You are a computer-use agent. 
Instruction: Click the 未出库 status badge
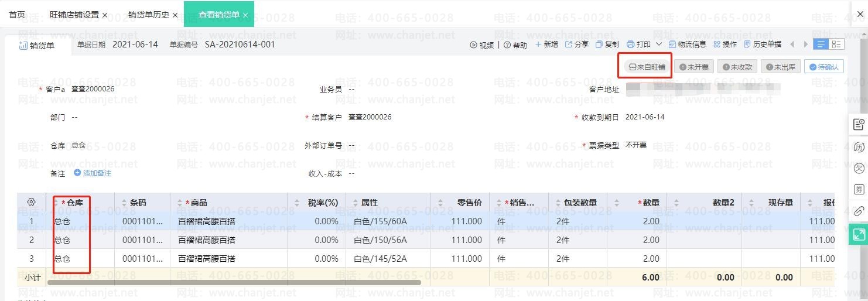coord(781,67)
